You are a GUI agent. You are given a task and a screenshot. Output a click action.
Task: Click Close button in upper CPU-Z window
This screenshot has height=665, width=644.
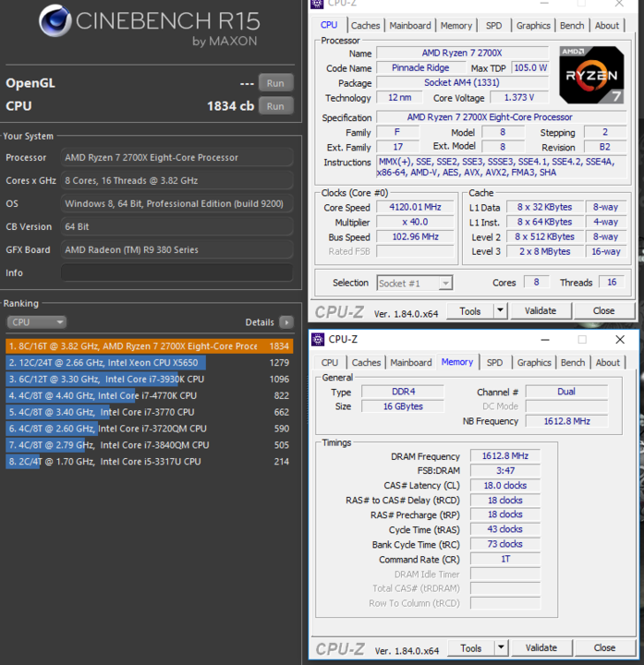click(x=603, y=311)
